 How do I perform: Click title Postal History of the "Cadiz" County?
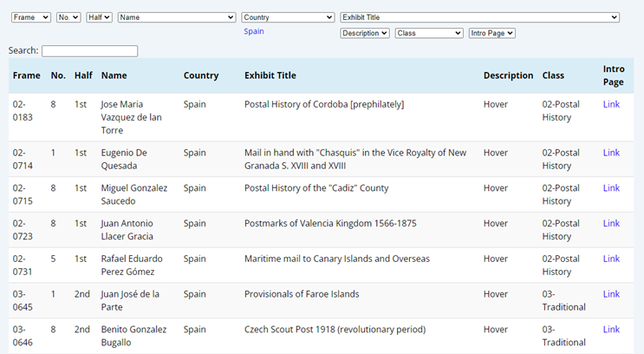click(x=316, y=188)
